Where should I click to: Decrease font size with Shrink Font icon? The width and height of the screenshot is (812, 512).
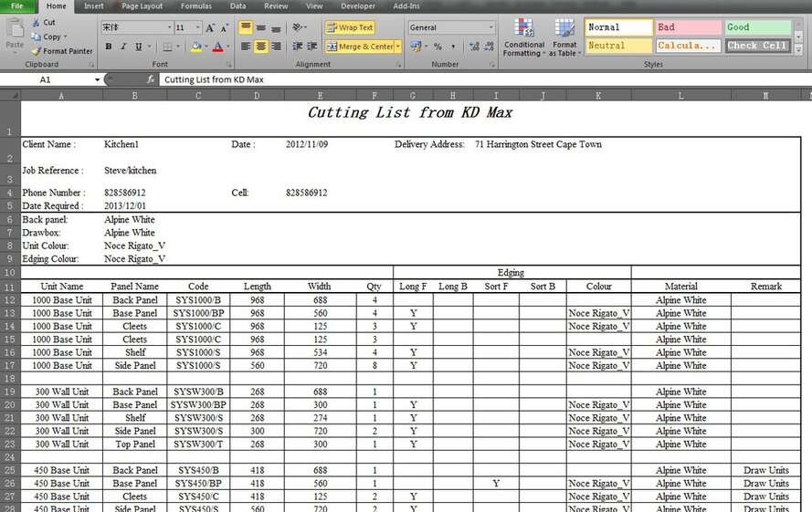pyautogui.click(x=225, y=28)
